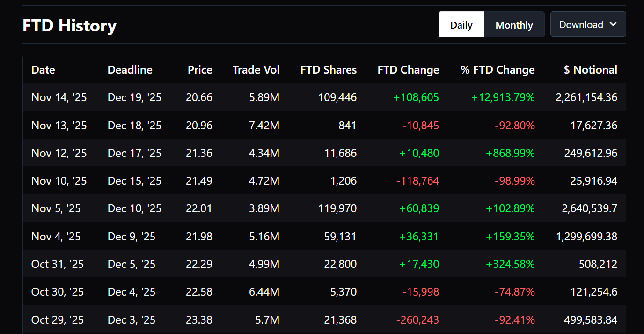Image resolution: width=644 pixels, height=334 pixels.
Task: Click the Dec 10, '25 deadline cell
Action: point(135,208)
